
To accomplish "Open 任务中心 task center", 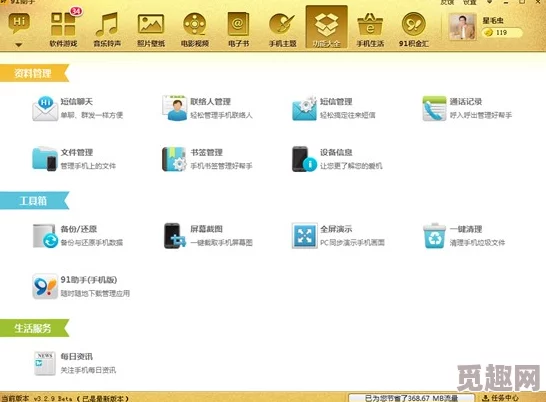I will pyautogui.click(x=500, y=398).
